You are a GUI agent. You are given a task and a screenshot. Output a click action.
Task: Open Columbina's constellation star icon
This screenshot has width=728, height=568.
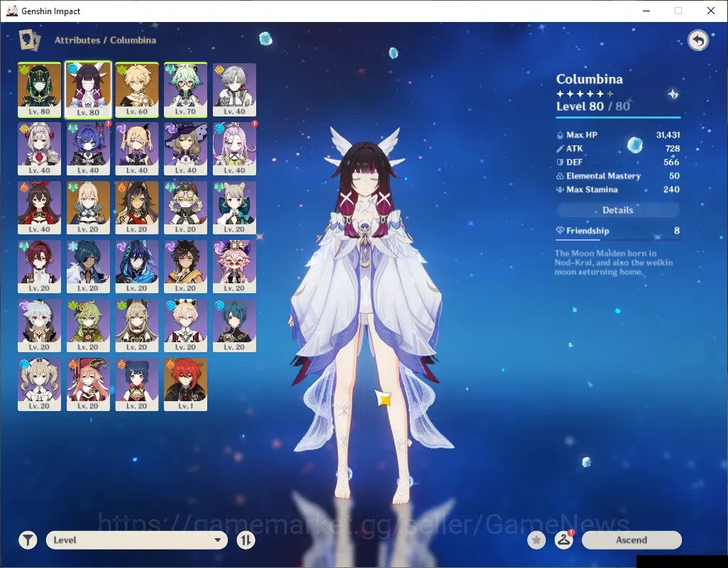[x=673, y=94]
